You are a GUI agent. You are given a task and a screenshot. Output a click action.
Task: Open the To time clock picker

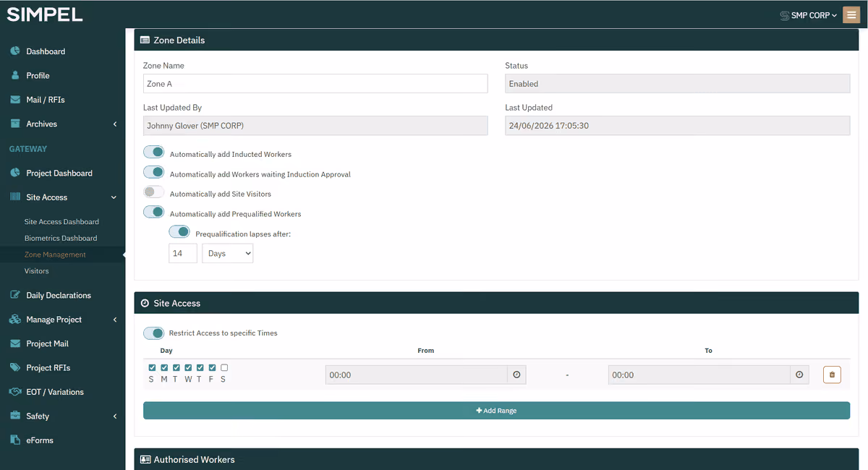click(x=799, y=375)
